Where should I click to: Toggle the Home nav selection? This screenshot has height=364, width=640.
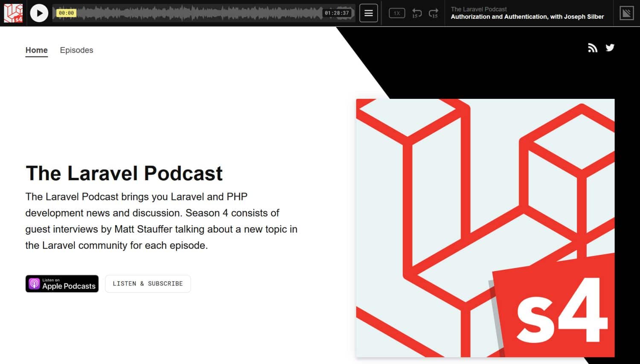pyautogui.click(x=36, y=50)
